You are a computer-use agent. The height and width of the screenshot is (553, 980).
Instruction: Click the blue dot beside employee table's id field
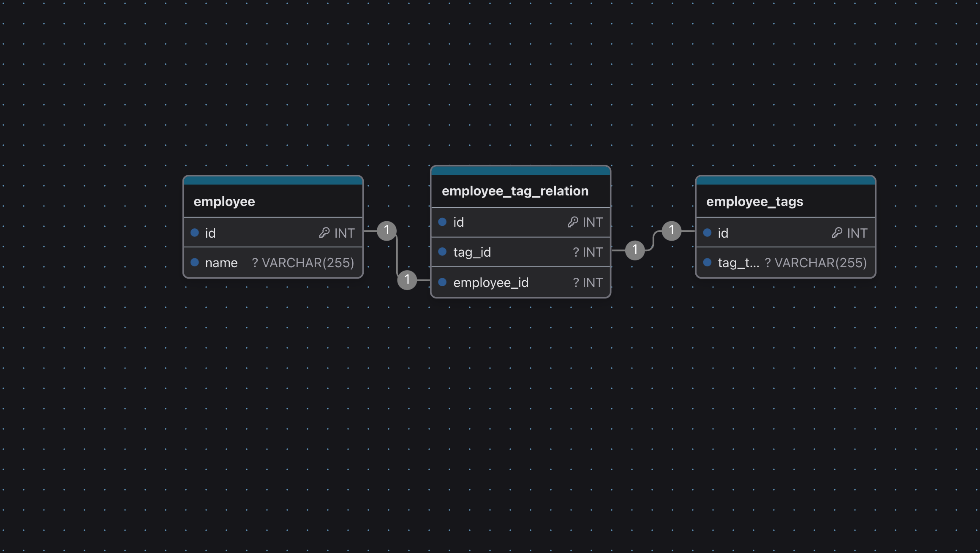(195, 233)
